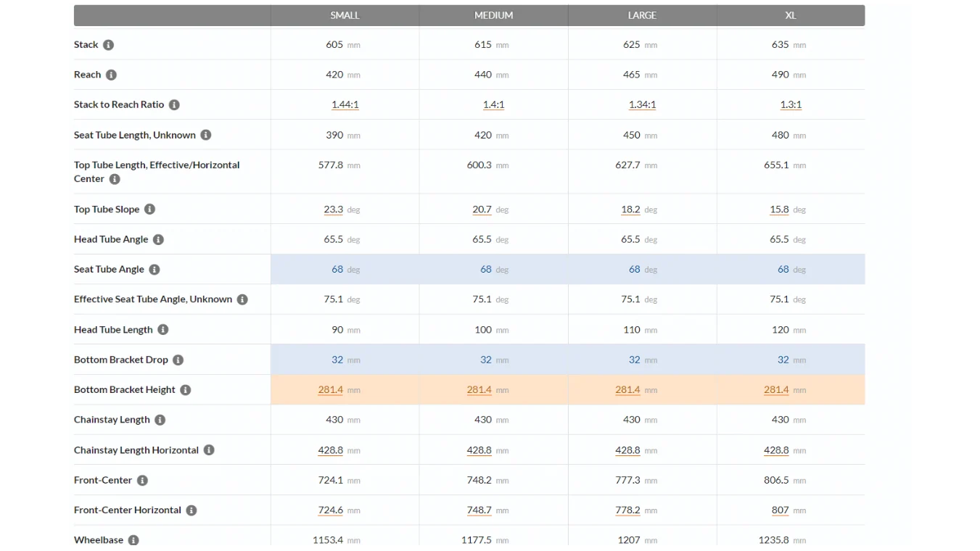Show info for Seat Tube Length, Unknown
Viewport: 980px width, 551px height.
coord(206,135)
